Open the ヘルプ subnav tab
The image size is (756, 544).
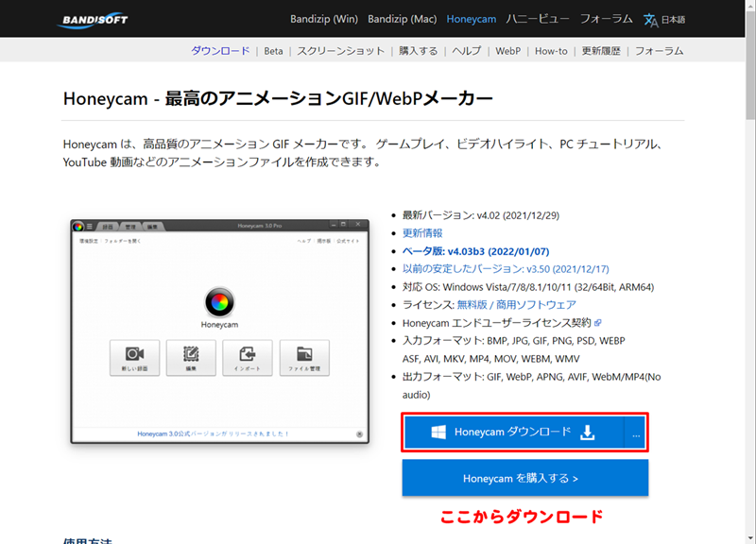[466, 51]
